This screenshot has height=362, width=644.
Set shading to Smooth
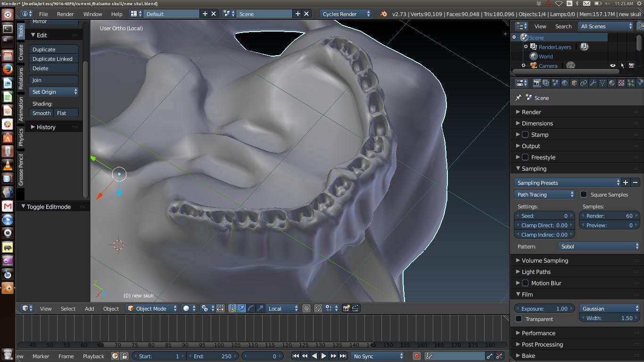pos(41,113)
